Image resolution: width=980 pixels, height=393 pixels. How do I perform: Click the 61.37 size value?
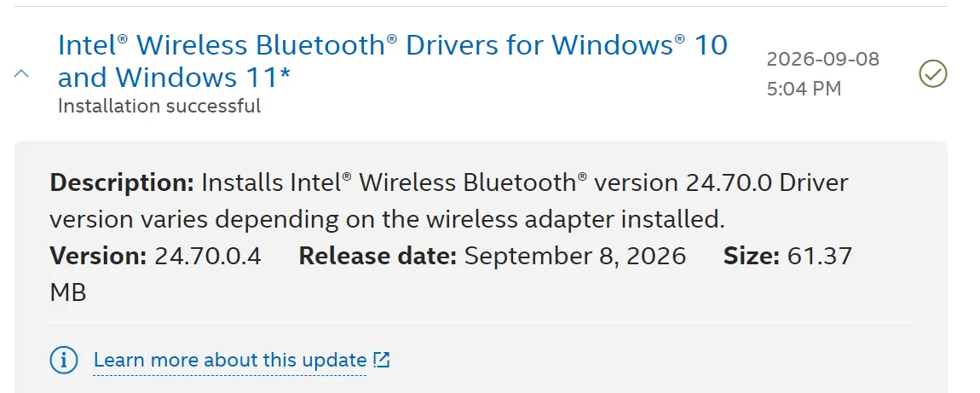click(x=820, y=256)
